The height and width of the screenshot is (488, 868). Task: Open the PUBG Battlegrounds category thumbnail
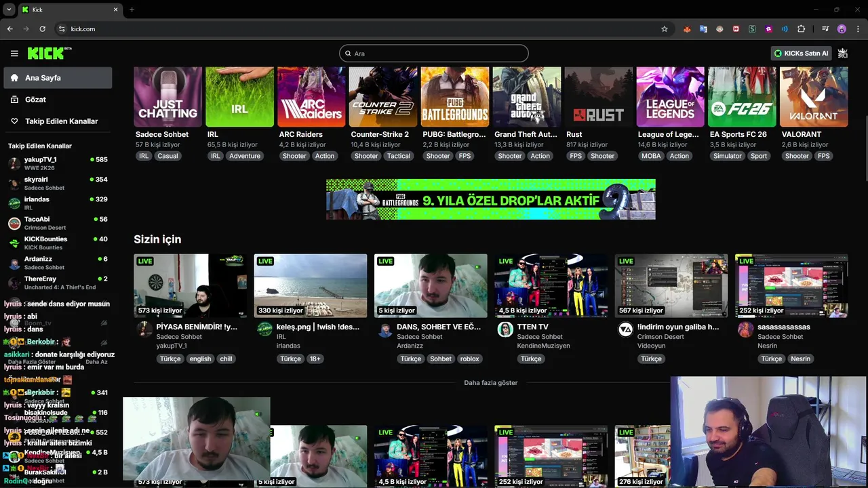coord(455,97)
